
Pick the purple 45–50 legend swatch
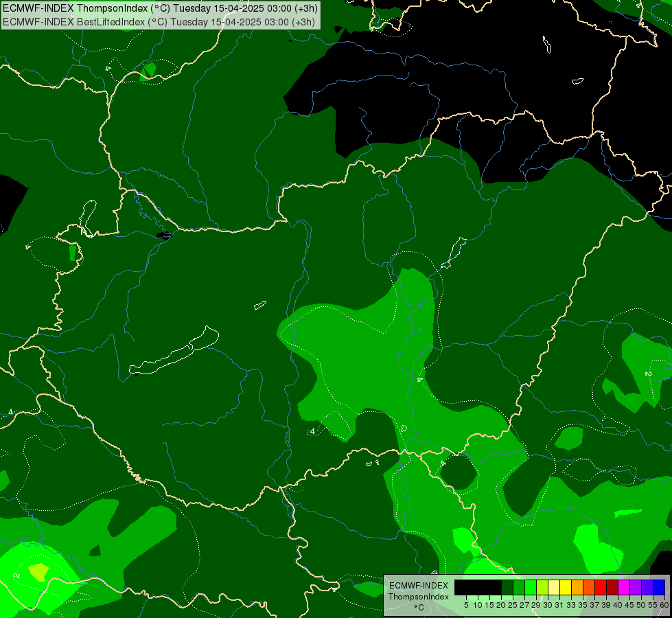pos(636,587)
